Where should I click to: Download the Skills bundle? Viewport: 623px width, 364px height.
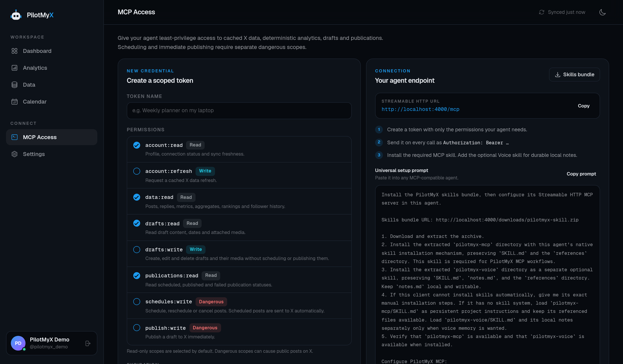tap(574, 74)
